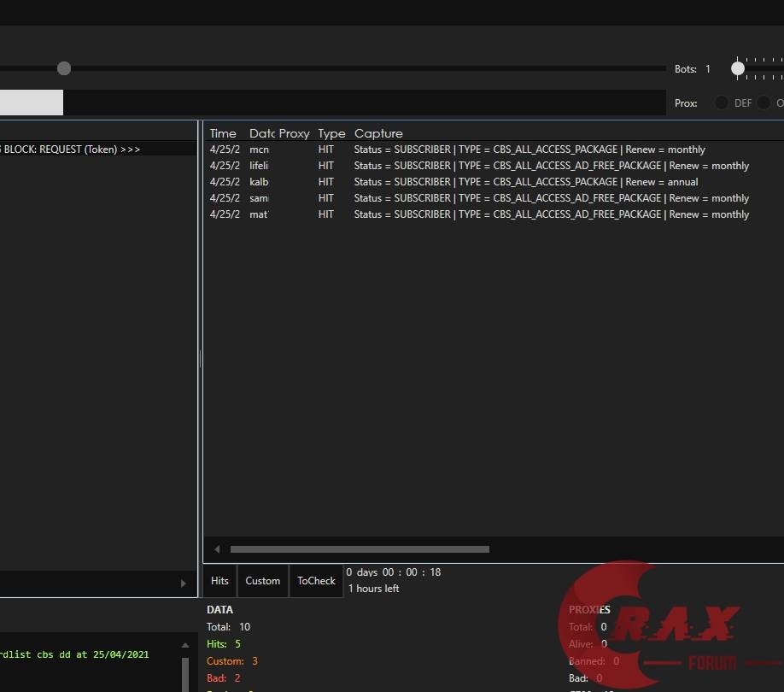Screen dimensions: 784x692
Task: Click the splitter between log and hits panels
Action: (x=201, y=359)
